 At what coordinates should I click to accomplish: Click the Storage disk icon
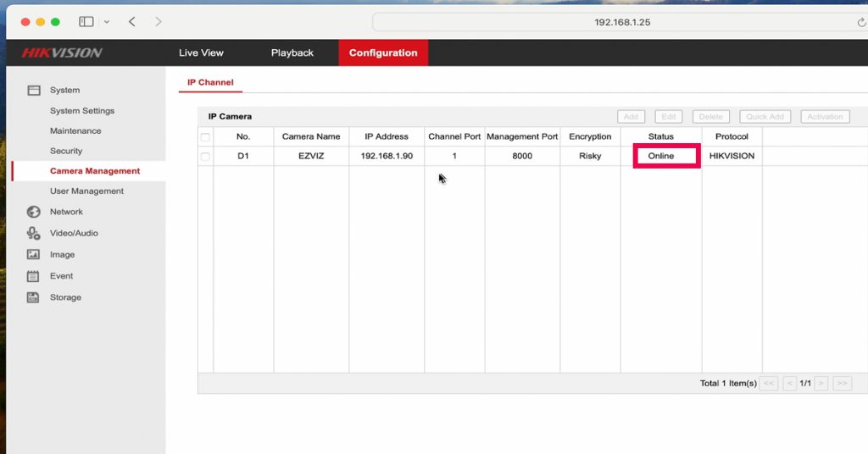click(34, 297)
